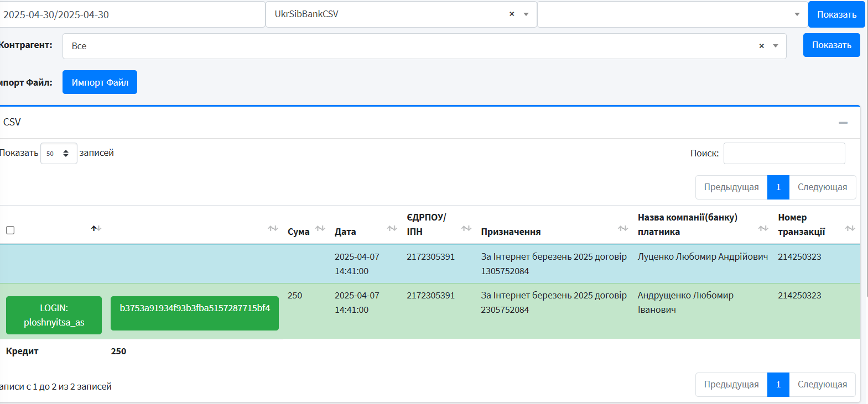Click the Показать button in the Контрагент row
Screen dimensions: 868x404
(x=831, y=45)
